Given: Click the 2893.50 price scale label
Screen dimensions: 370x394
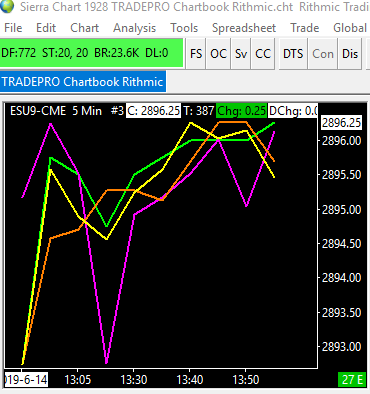Looking at the screenshot, I should pos(341,313).
